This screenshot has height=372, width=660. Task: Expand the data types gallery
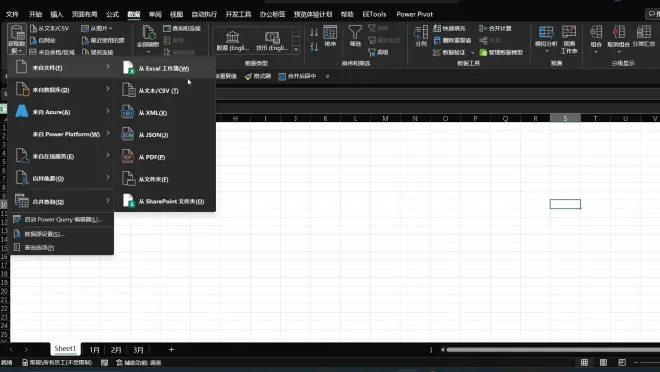[x=296, y=50]
